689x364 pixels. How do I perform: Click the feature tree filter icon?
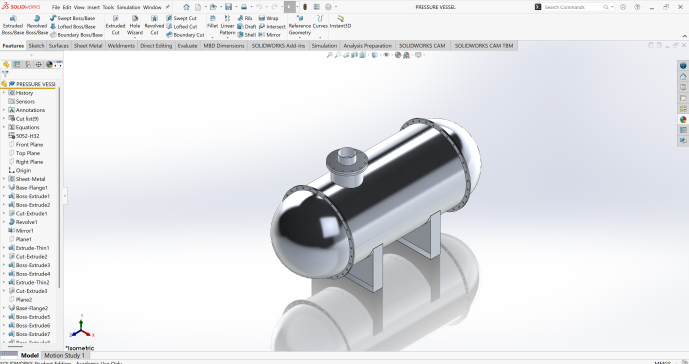(x=5, y=74)
